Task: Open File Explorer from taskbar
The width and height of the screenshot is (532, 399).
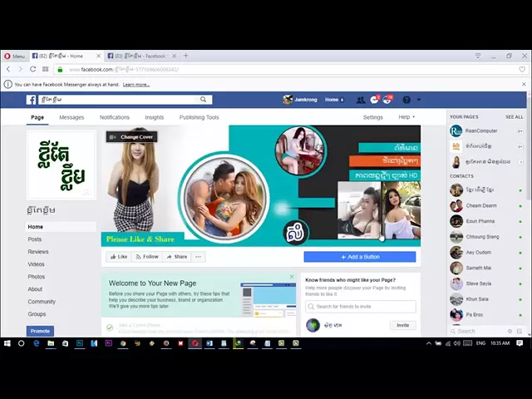Action: coord(51,343)
